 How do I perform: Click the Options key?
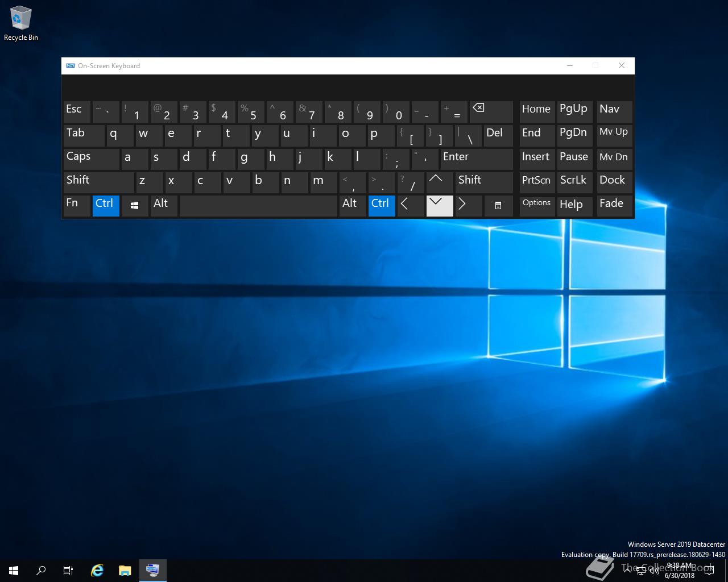tap(537, 206)
